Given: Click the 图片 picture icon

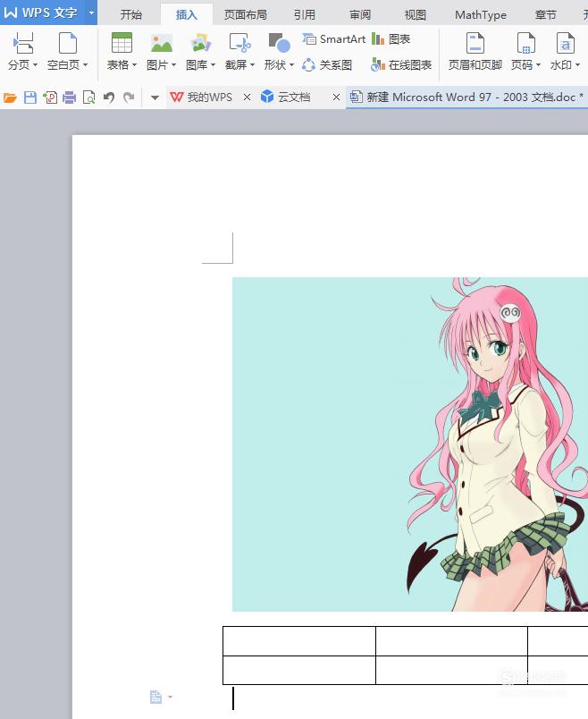Looking at the screenshot, I should click(x=162, y=44).
